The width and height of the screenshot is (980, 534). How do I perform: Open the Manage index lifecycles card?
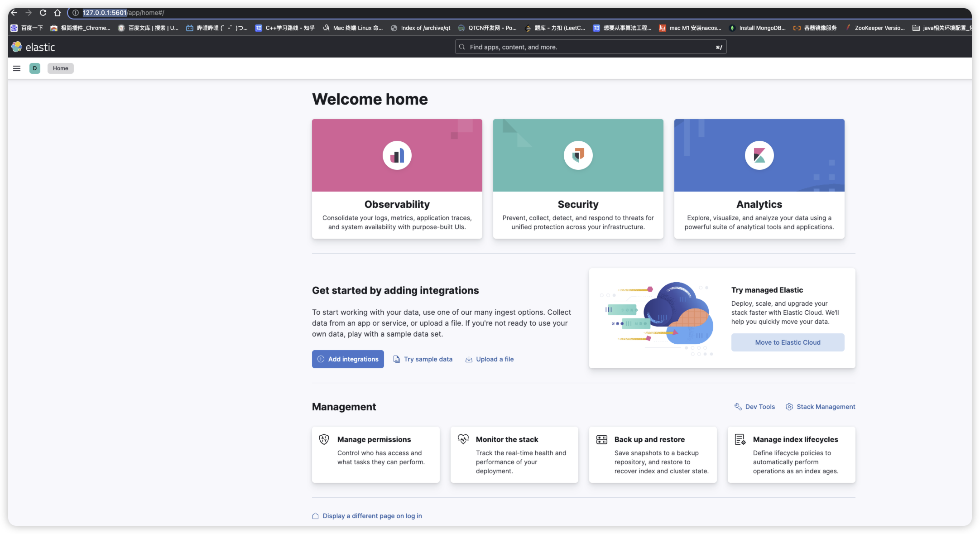coord(791,454)
